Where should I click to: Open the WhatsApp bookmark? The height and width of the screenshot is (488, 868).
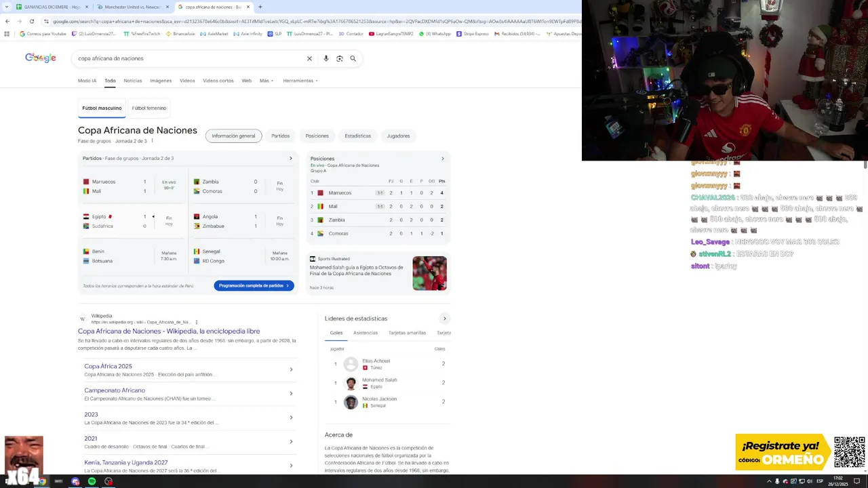(x=435, y=33)
